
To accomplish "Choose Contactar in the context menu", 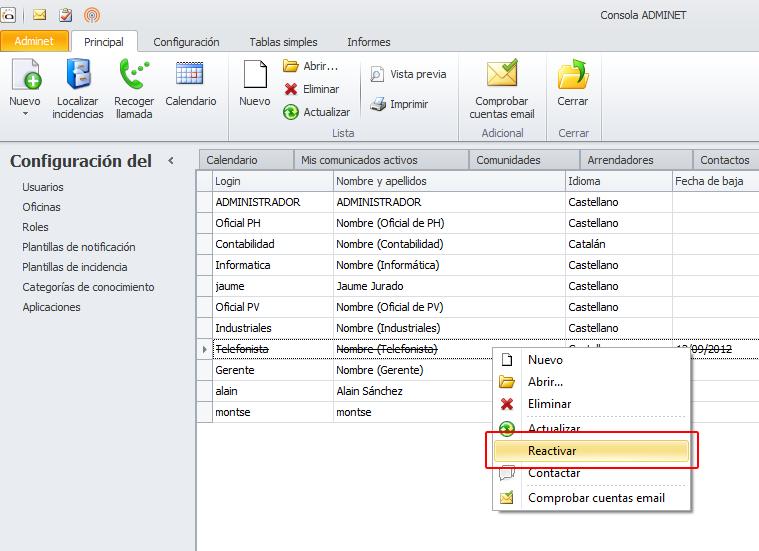I will [554, 473].
